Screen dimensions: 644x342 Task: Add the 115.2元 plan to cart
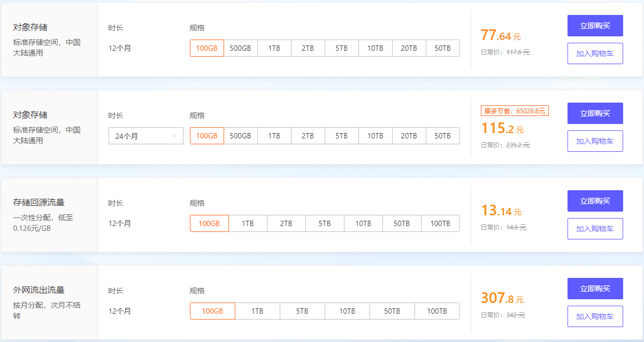pos(595,141)
